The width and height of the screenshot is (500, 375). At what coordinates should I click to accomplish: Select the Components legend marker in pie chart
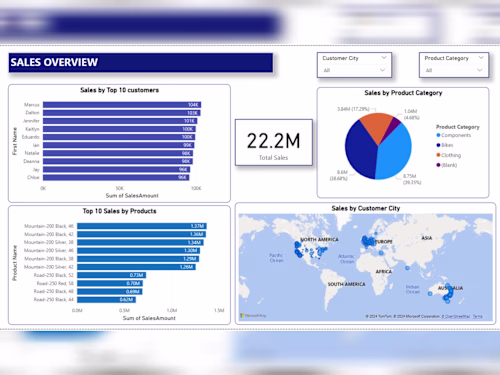point(438,135)
